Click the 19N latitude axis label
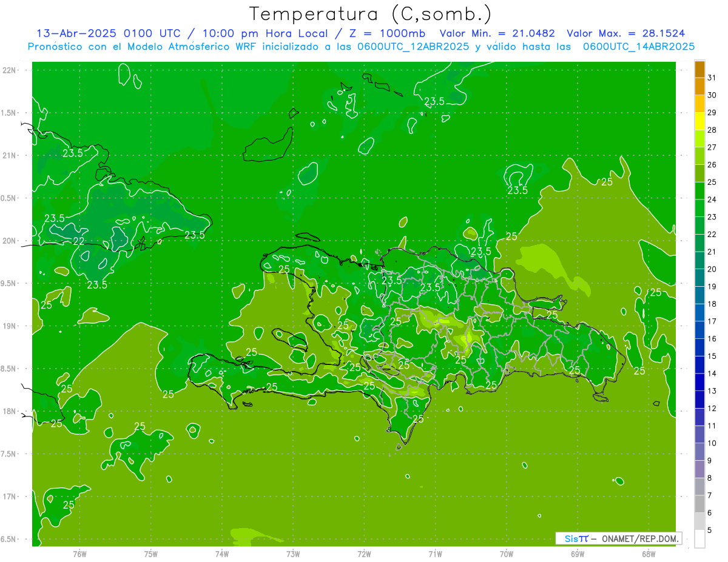The image size is (728, 562). pyautogui.click(x=9, y=326)
